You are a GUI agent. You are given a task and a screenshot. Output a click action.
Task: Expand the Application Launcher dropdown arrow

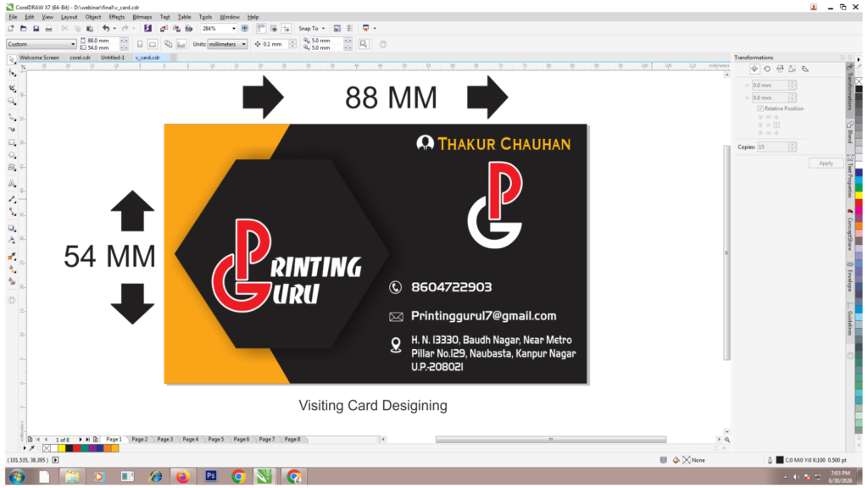pos(375,28)
